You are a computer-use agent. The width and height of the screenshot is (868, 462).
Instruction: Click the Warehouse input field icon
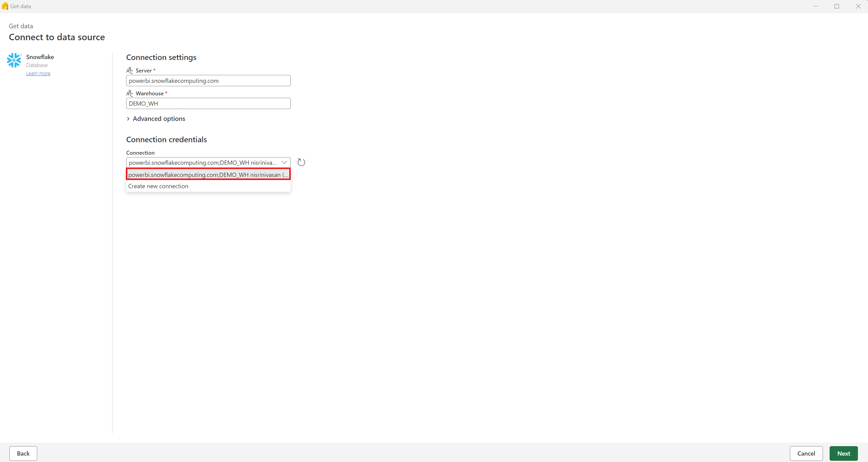point(129,93)
